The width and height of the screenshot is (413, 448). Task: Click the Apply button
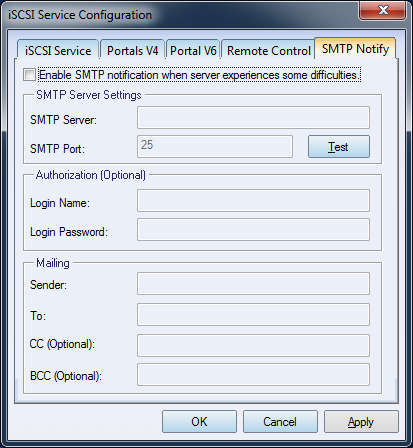point(361,422)
